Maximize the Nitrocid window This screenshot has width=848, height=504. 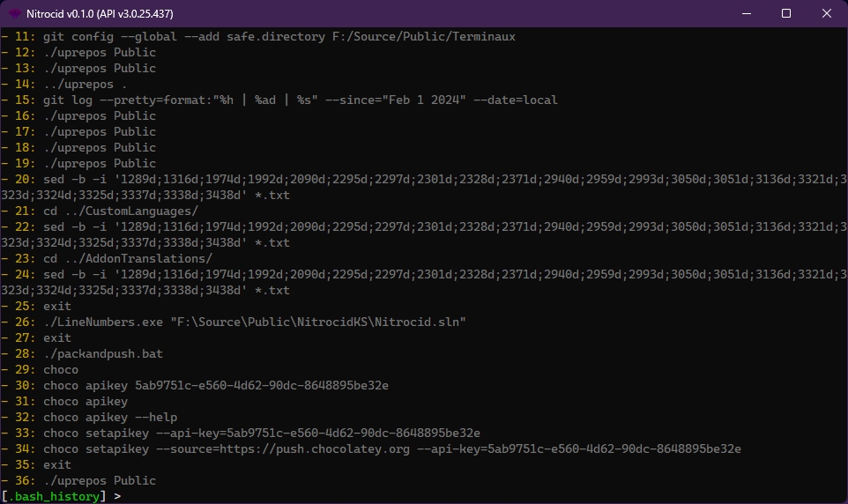[x=786, y=13]
